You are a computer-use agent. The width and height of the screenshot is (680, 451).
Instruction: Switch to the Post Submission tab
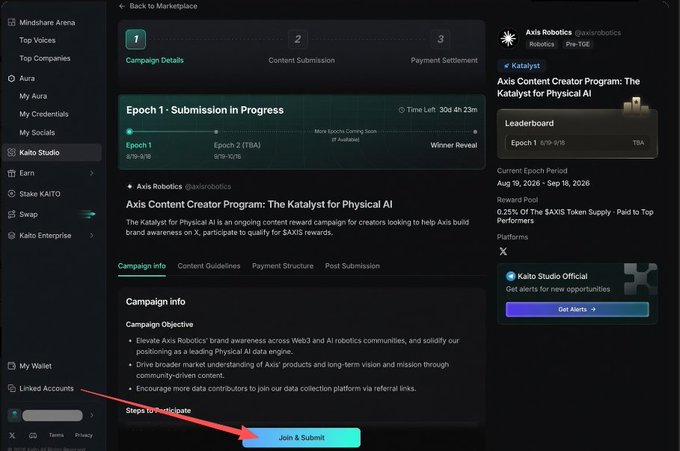click(352, 266)
